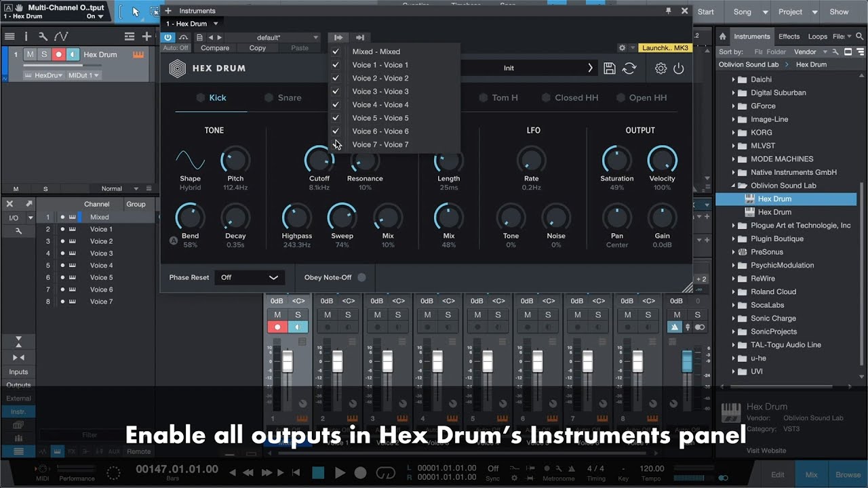Toggle record arm on the Hex Drum track
The width and height of the screenshot is (868, 488).
[58, 55]
